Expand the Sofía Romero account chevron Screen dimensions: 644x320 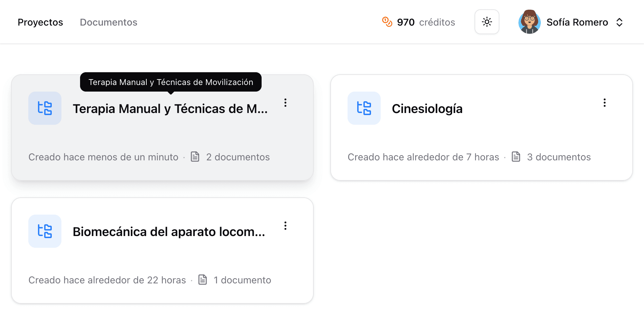coord(620,22)
